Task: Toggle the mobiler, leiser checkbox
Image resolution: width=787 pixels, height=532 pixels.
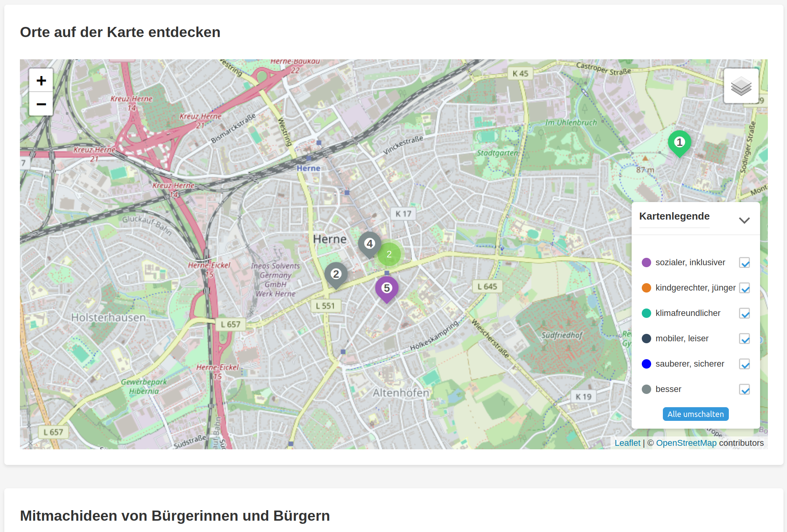Action: click(x=744, y=339)
